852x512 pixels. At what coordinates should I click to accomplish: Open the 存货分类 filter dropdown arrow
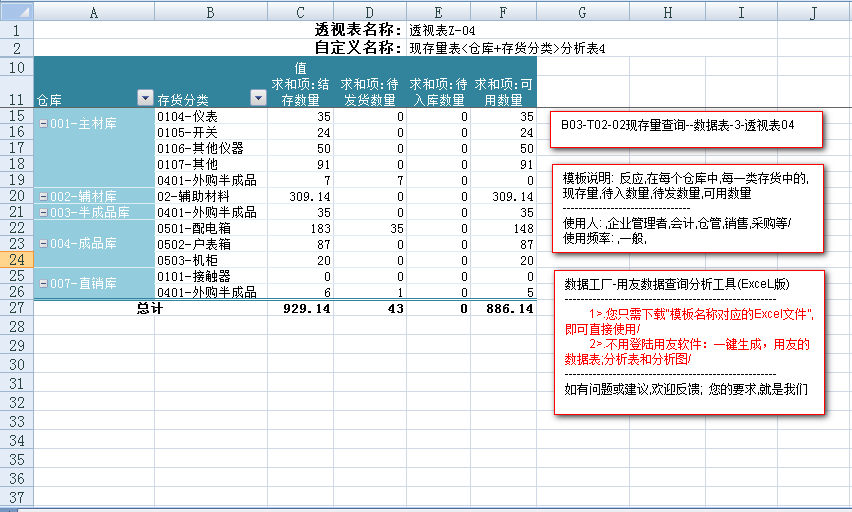(x=257, y=98)
